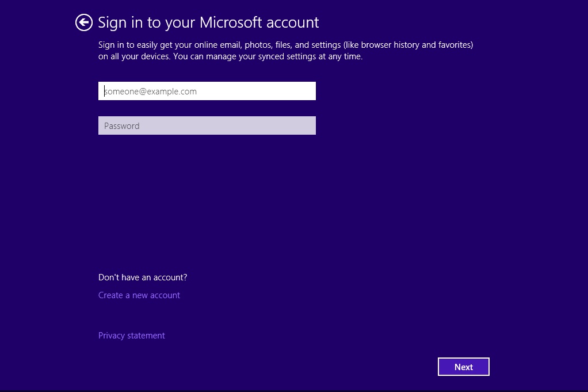The width and height of the screenshot is (588, 392).
Task: Follow the Create a new account link
Action: pos(139,295)
